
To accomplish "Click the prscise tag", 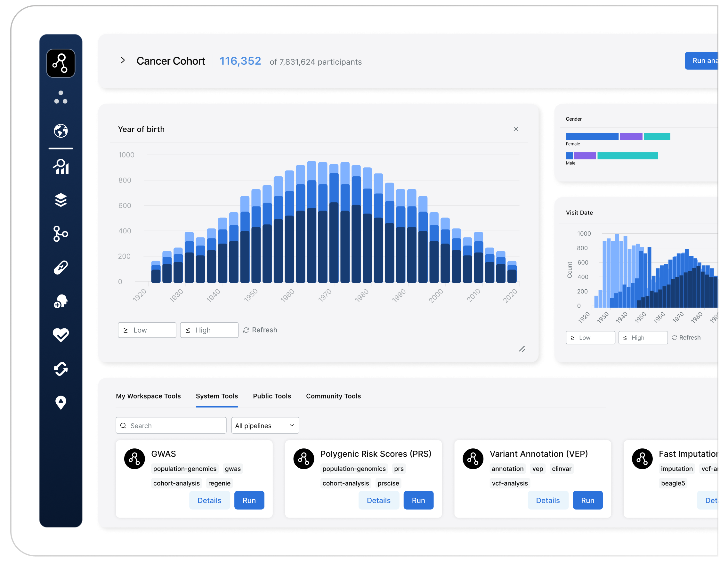I will pos(389,483).
